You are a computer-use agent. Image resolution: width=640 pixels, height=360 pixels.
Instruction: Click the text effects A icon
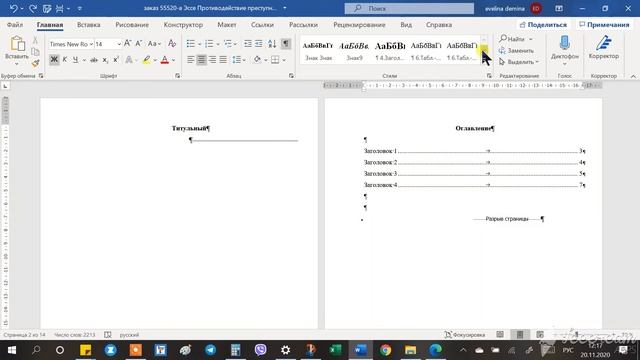pyautogui.click(x=129, y=60)
